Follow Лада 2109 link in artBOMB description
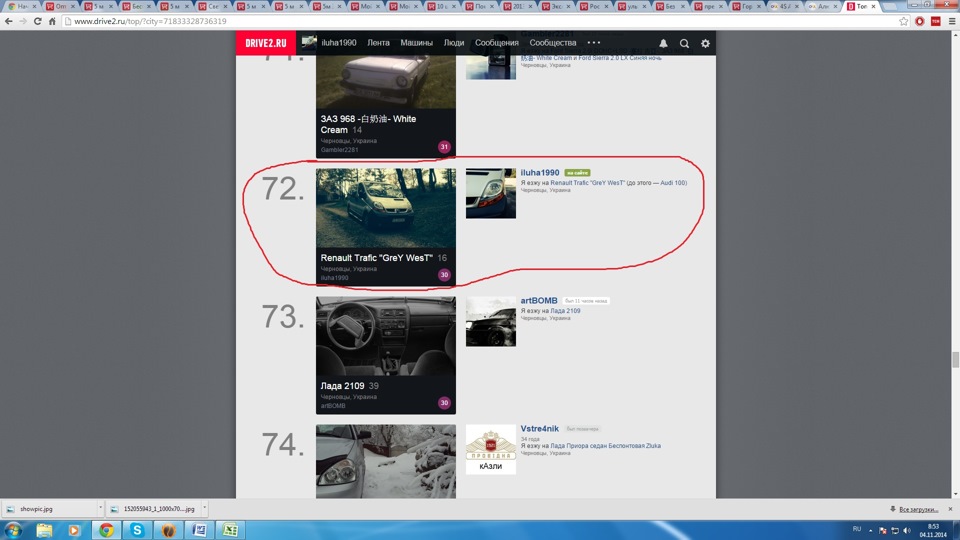This screenshot has height=540, width=960. tap(565, 310)
